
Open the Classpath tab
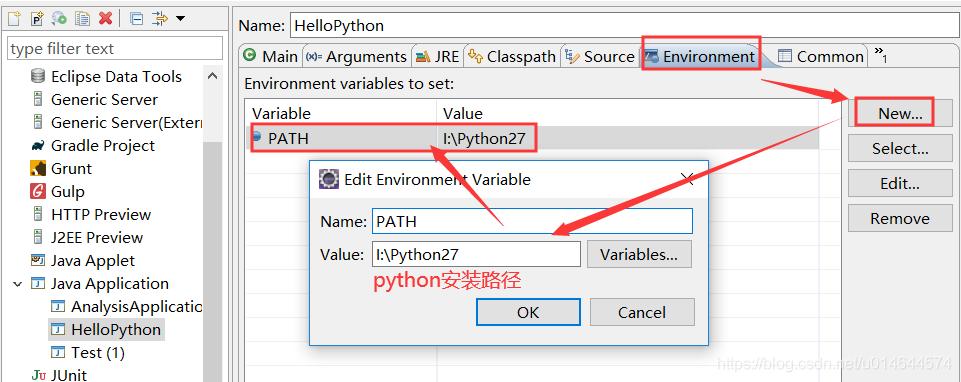[x=512, y=56]
